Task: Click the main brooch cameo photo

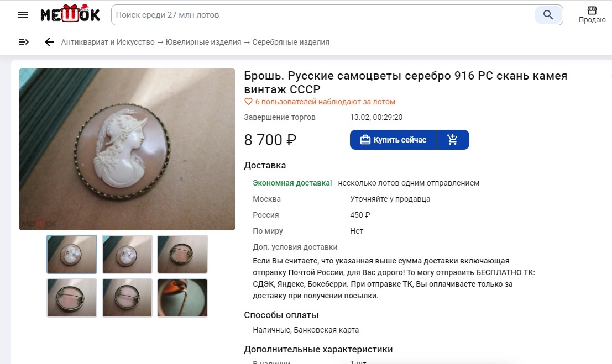Action: tap(127, 150)
